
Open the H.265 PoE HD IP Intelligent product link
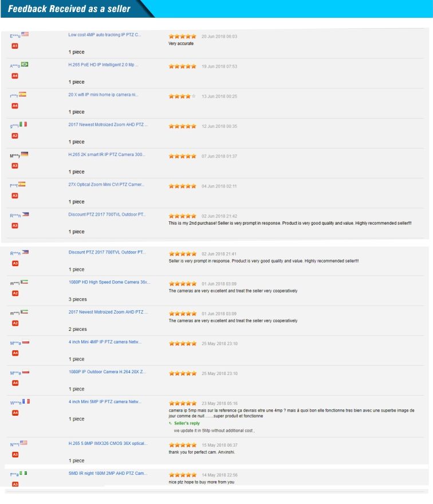coord(104,65)
